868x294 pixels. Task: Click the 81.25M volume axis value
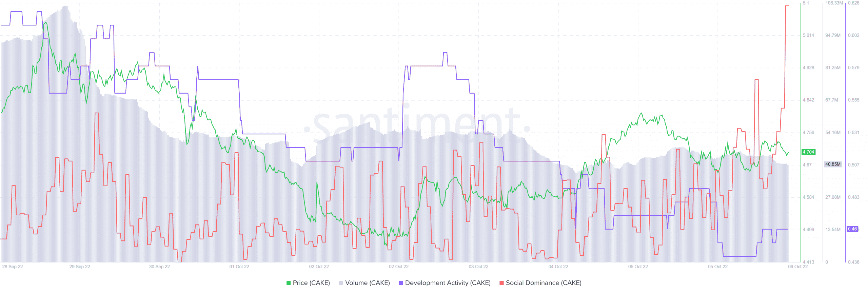coord(833,68)
